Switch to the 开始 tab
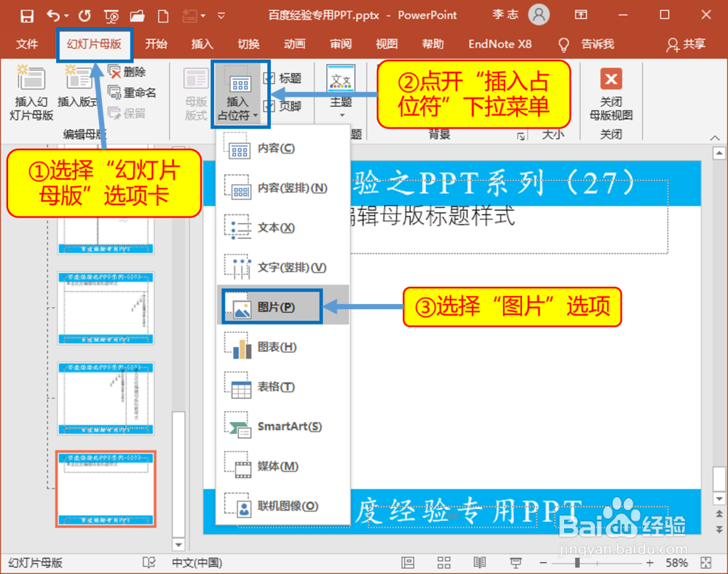Screen dimensions: 728x574 pos(156,44)
